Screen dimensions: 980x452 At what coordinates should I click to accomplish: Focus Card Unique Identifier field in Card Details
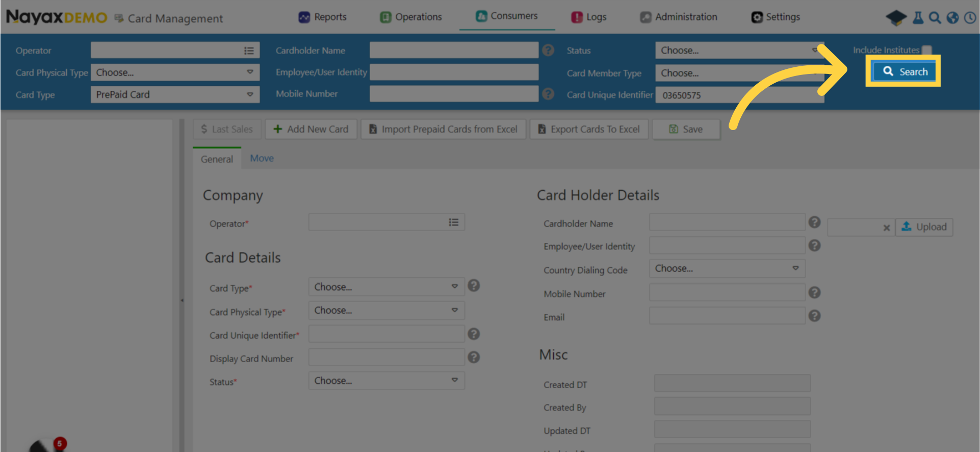coord(386,334)
